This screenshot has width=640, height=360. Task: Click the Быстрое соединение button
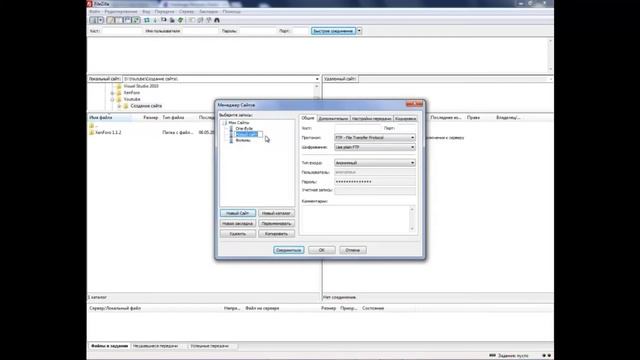[333, 31]
